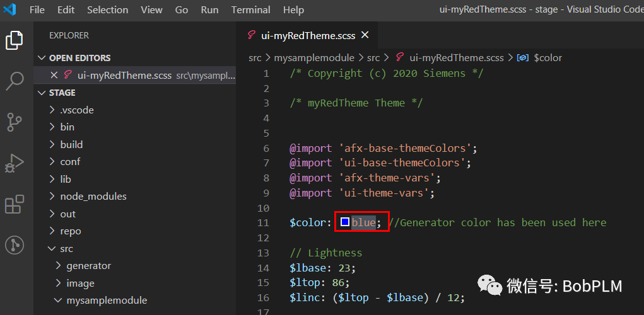
Task: Open the Extensions view
Action: pyautogui.click(x=15, y=204)
